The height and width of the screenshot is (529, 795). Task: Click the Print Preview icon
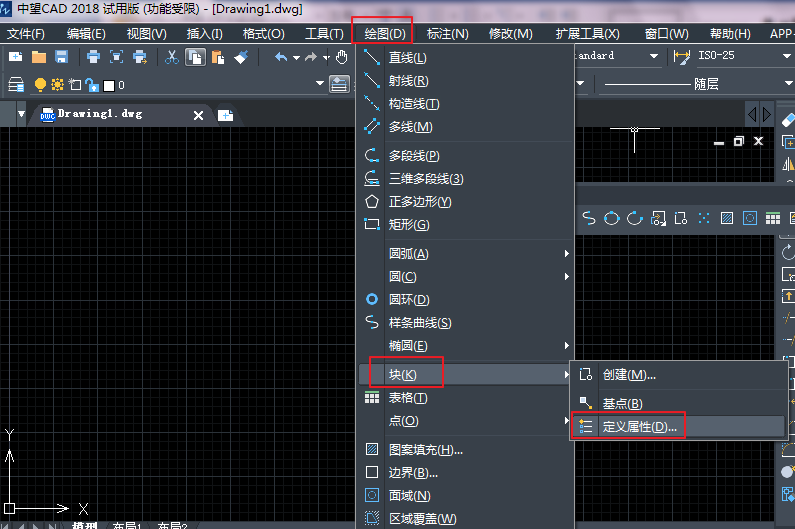pyautogui.click(x=116, y=57)
